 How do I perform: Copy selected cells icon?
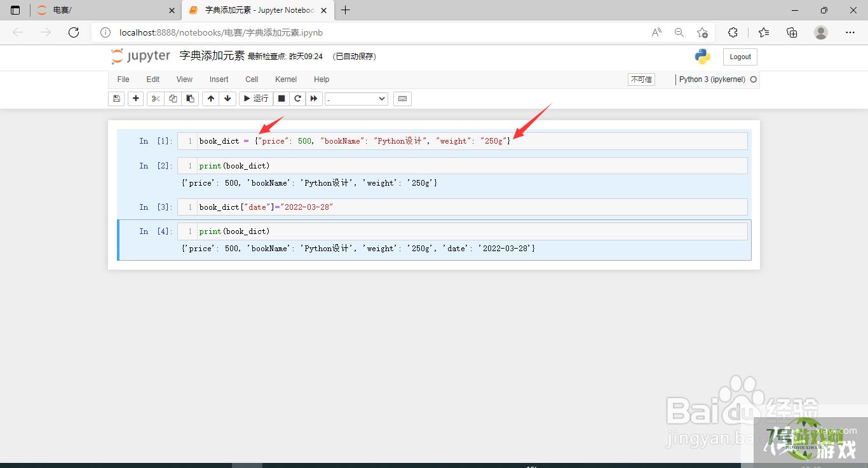(173, 99)
